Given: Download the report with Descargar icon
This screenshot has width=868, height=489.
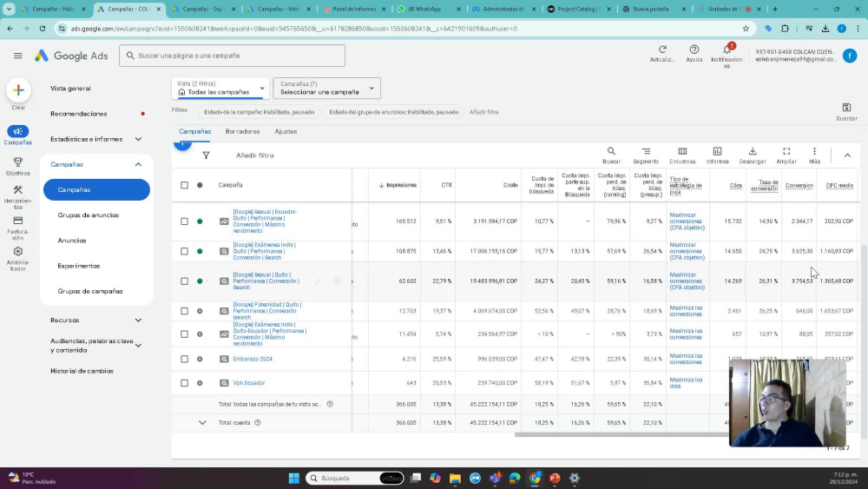Looking at the screenshot, I should (753, 151).
